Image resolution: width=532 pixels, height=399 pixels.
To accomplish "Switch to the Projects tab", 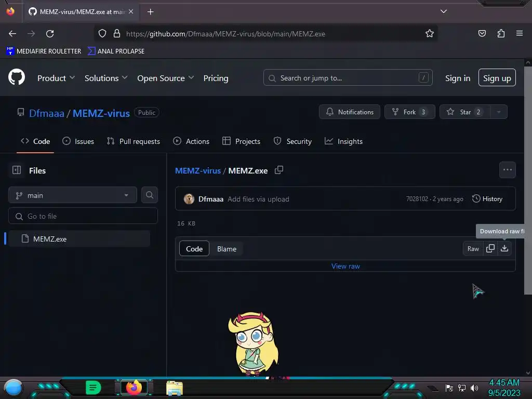I will tap(241, 141).
